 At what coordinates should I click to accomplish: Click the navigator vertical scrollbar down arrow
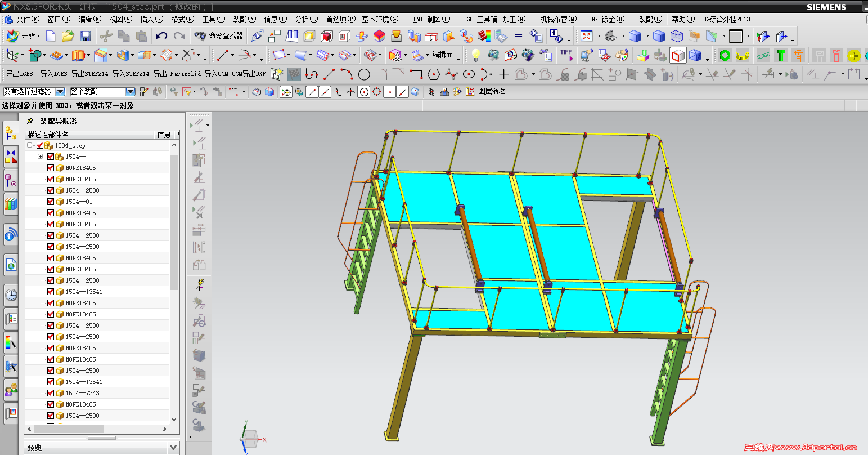[174, 419]
